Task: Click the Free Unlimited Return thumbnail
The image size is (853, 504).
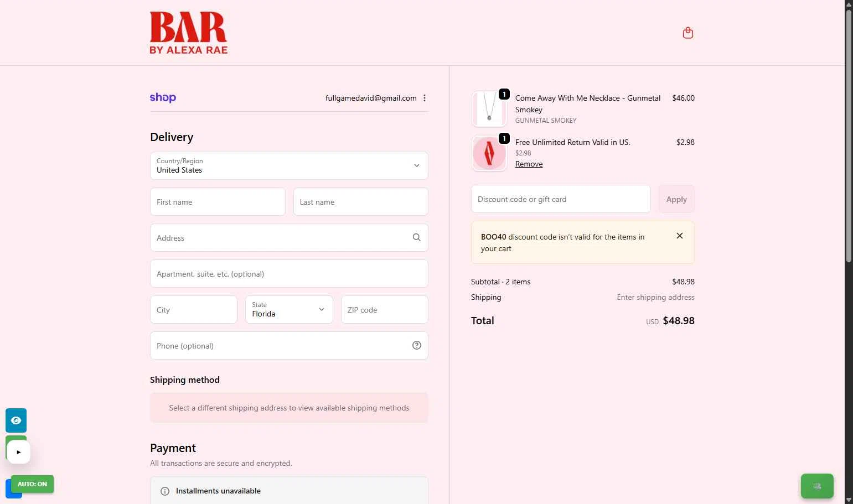Action: 489,153
